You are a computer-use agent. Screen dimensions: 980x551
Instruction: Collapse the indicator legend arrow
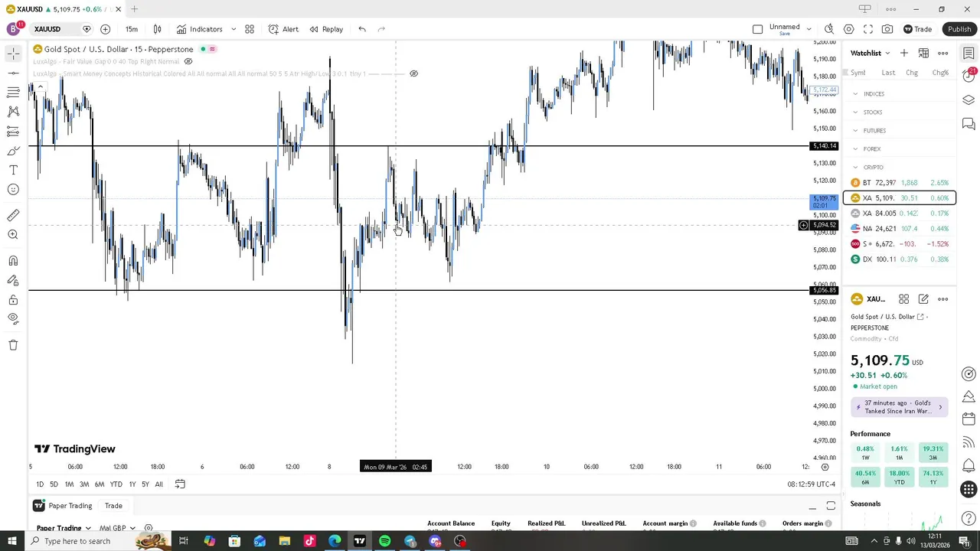point(40,86)
